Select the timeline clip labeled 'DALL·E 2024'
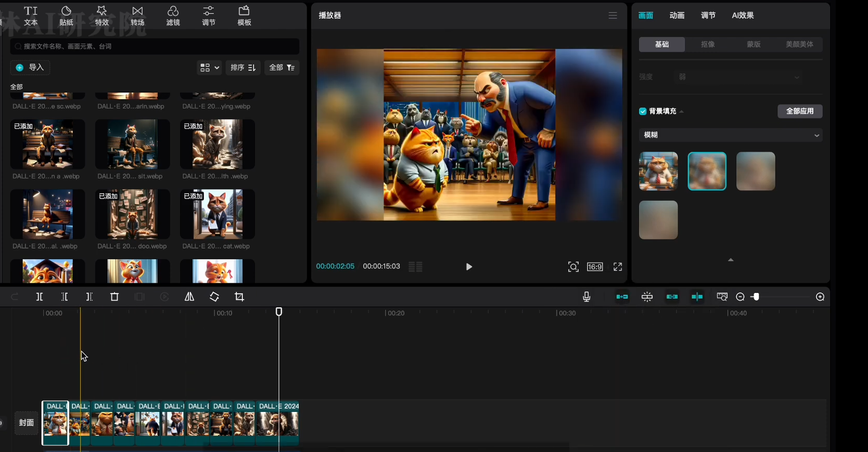The width and height of the screenshot is (868, 452). (278, 423)
